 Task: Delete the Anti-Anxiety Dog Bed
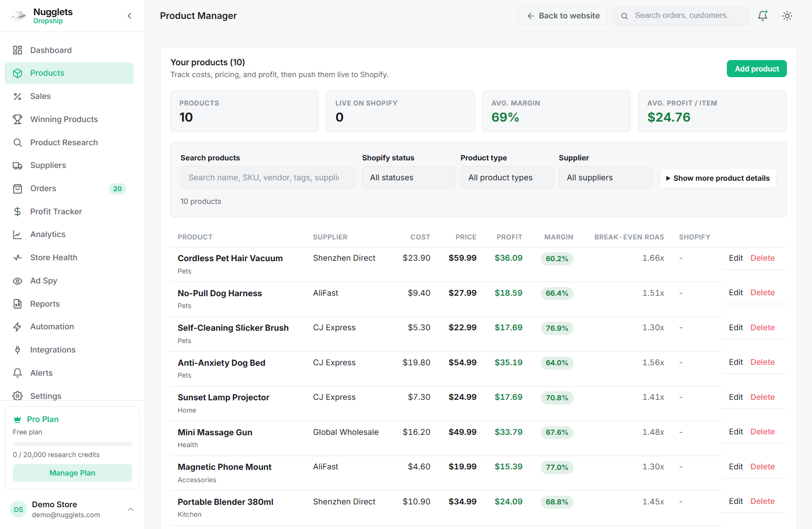(x=762, y=362)
